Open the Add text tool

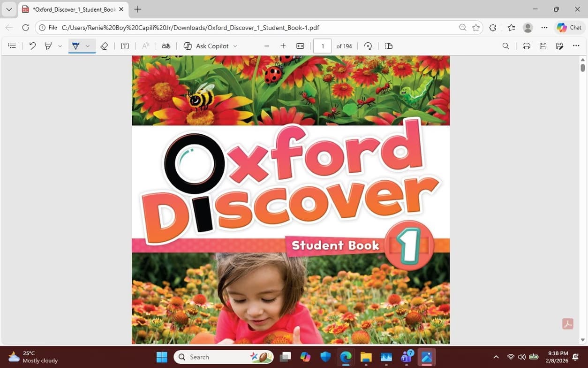pyautogui.click(x=125, y=46)
